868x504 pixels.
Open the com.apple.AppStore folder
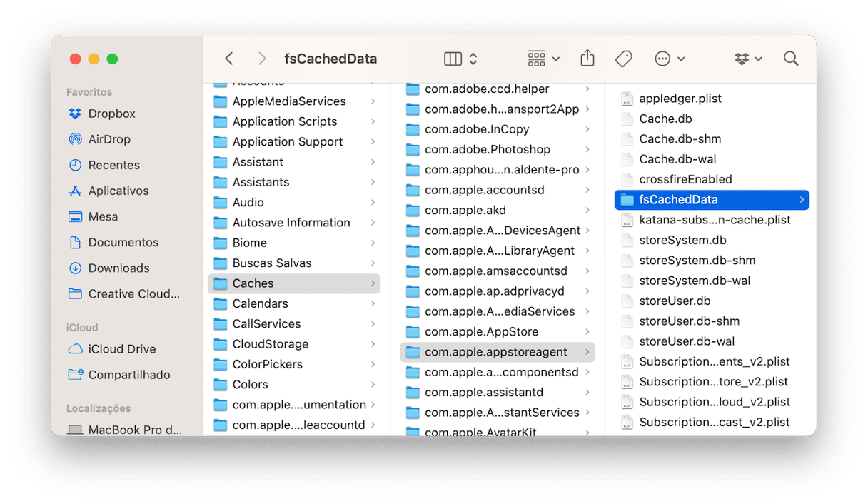(498, 332)
